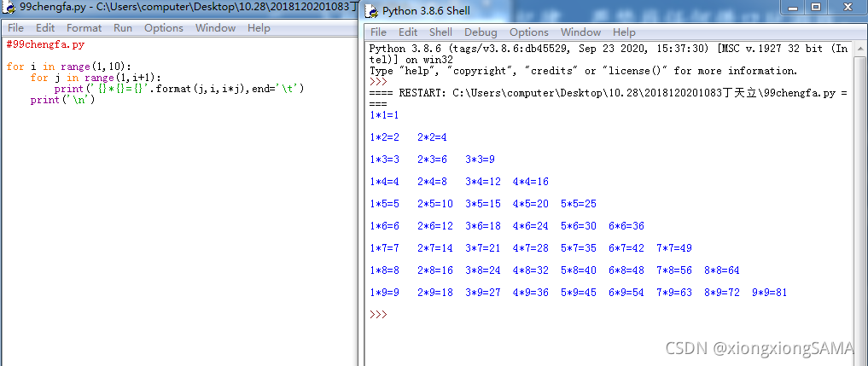The image size is (868, 366).
Task: Open Options menu in editor window
Action: coord(164,27)
